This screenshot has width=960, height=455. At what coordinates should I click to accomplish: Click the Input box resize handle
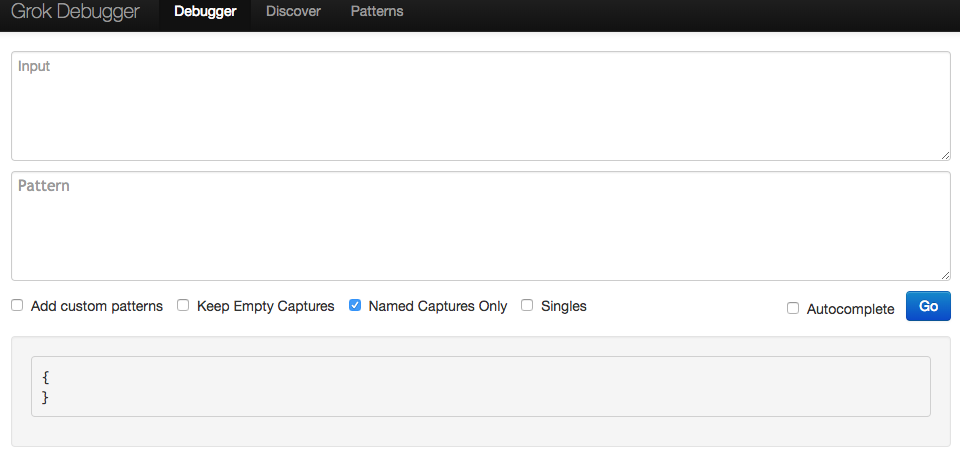pyautogui.click(x=946, y=156)
